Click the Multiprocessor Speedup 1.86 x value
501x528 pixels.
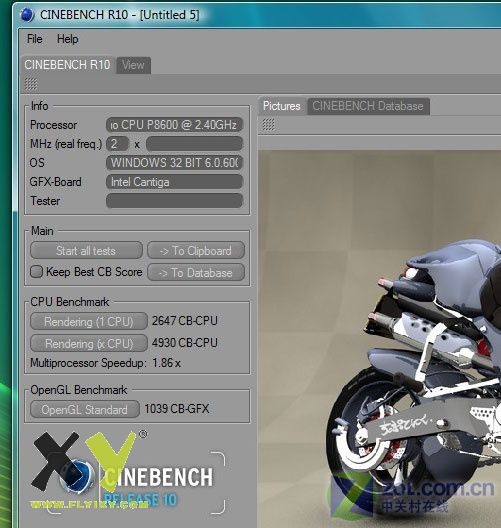tap(166, 363)
